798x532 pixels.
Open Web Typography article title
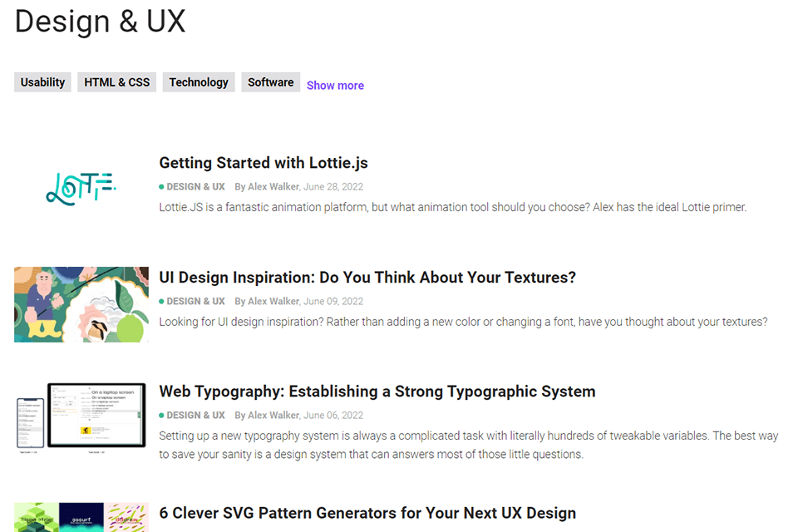click(377, 392)
